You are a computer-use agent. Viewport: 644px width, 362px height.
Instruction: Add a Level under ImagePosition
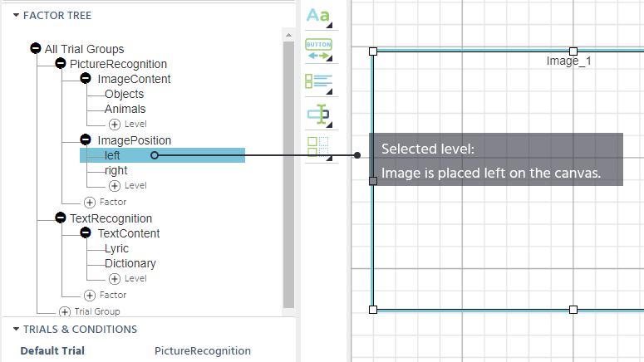[x=128, y=185]
